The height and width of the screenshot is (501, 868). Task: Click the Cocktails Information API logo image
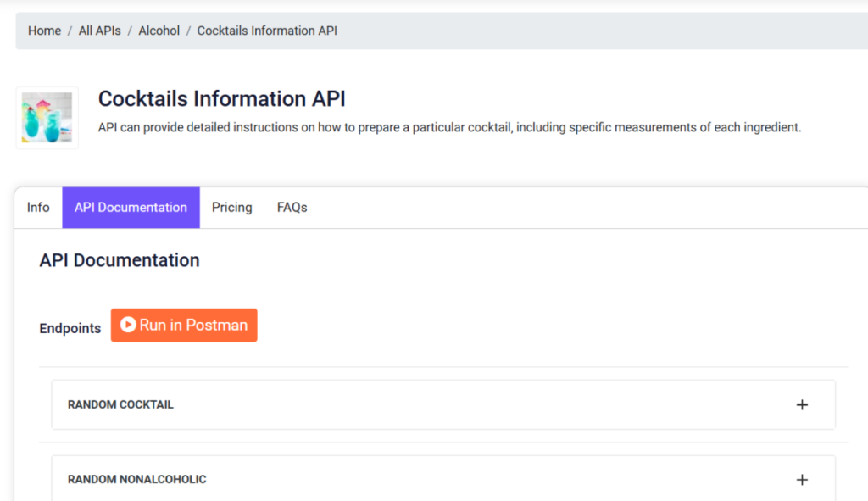(x=47, y=117)
